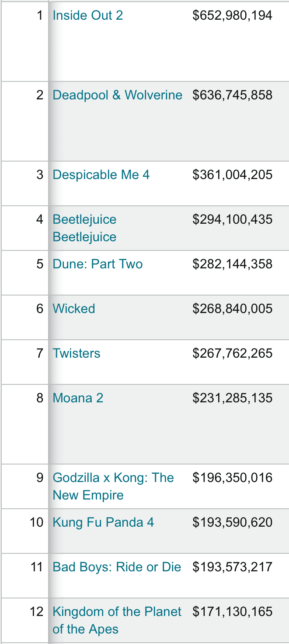Click the $231,285,135 gross for Moana 2

pyautogui.click(x=232, y=398)
